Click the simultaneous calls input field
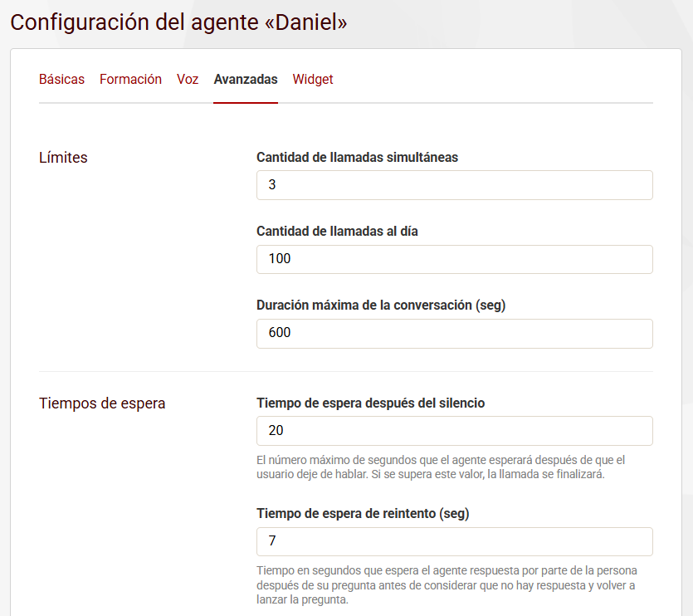Screen dimensions: 693x616 coord(454,185)
